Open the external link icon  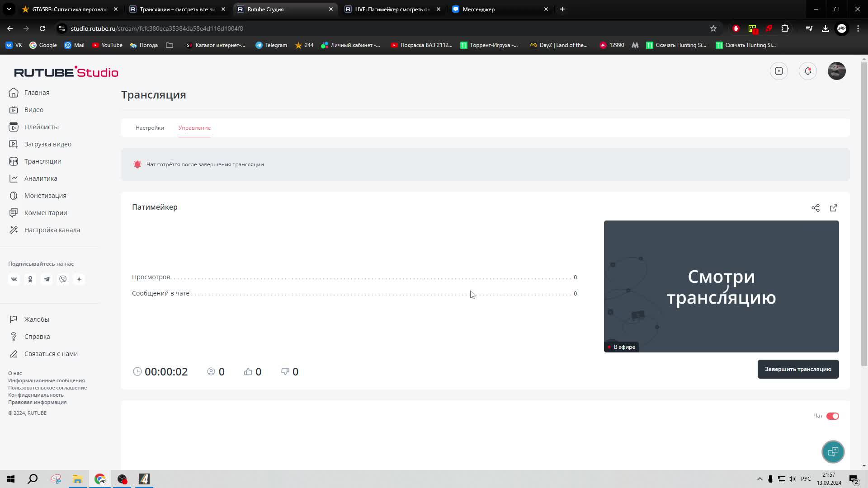pos(834,207)
